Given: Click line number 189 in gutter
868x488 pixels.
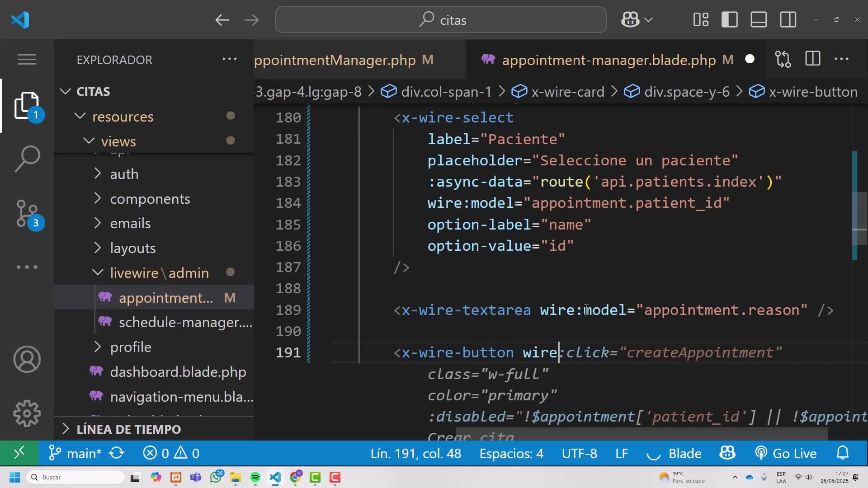Looking at the screenshot, I should click(x=288, y=310).
